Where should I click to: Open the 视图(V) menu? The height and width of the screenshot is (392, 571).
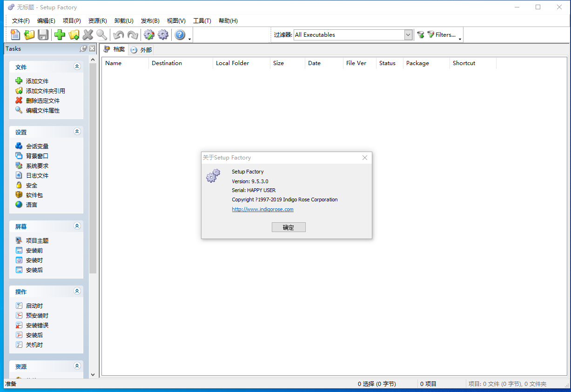pos(176,21)
